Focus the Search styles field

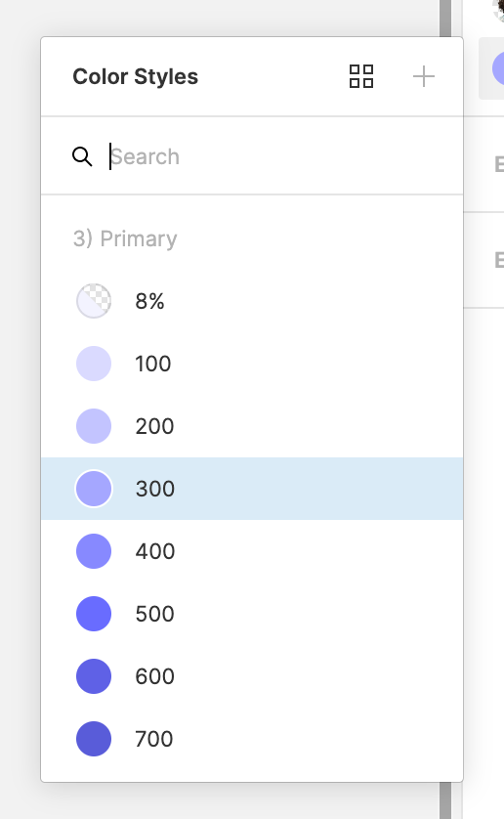coord(276,156)
